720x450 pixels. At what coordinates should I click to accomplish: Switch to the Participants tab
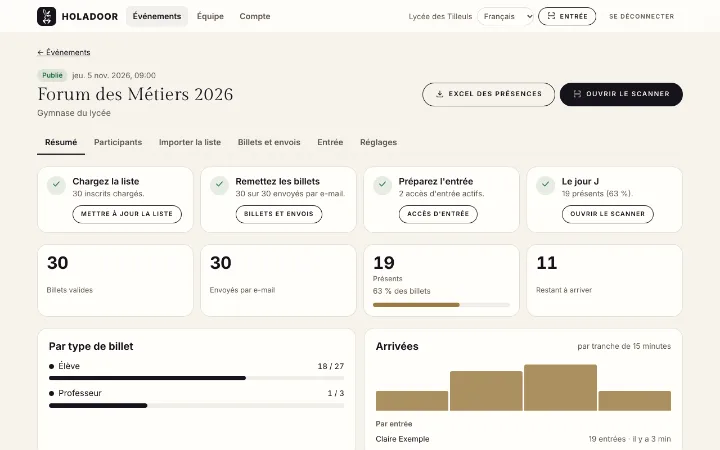(118, 143)
